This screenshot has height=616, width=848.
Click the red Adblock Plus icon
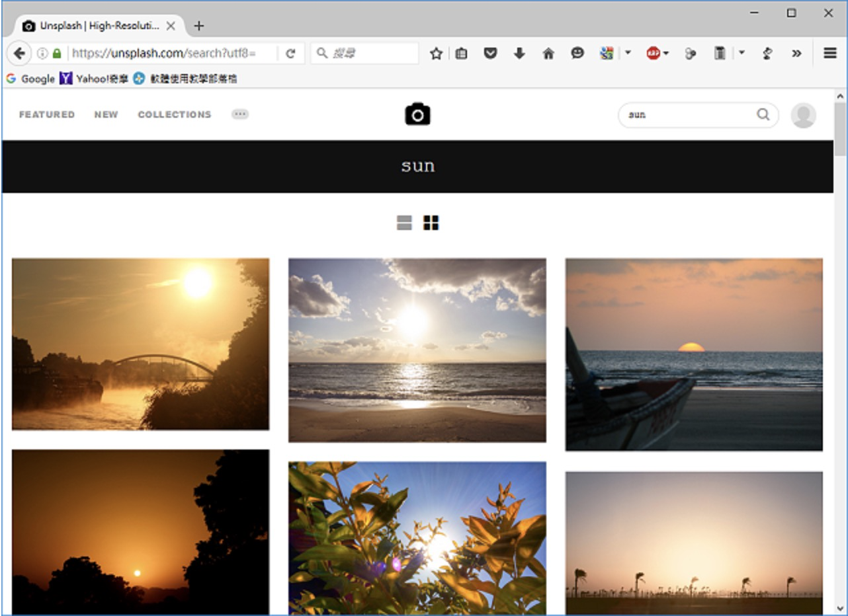pos(654,54)
